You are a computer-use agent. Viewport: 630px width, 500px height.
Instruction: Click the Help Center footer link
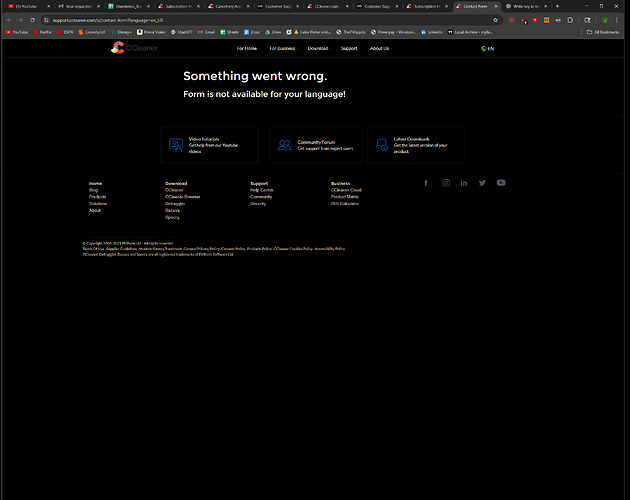coord(261,190)
